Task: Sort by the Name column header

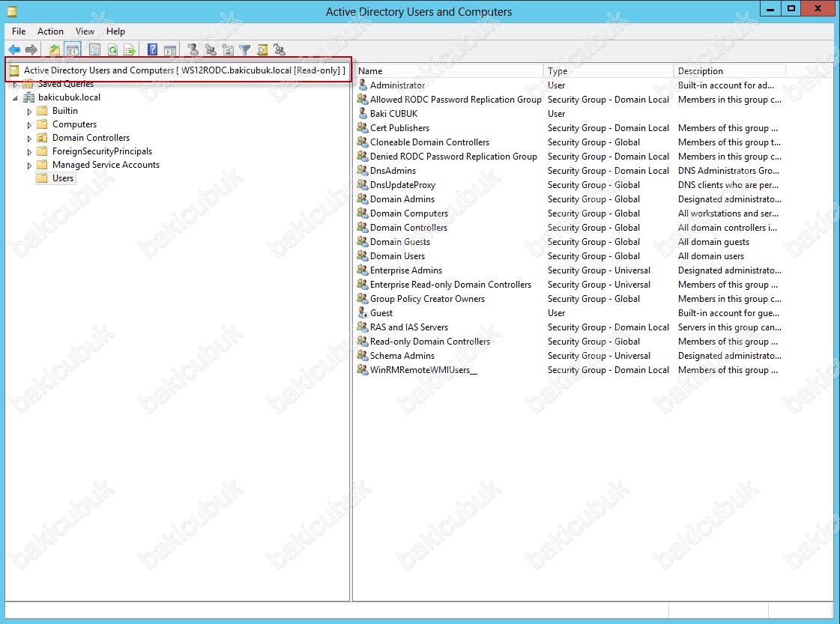Action: pyautogui.click(x=448, y=70)
